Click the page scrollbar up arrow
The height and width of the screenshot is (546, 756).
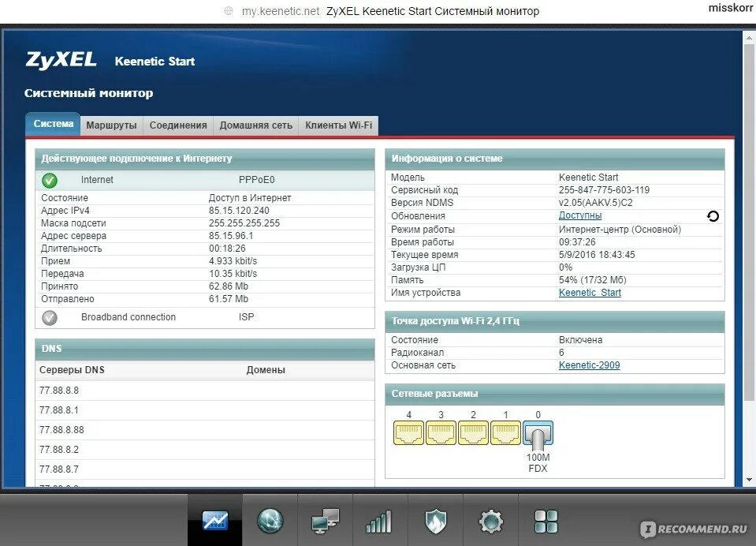(749, 38)
